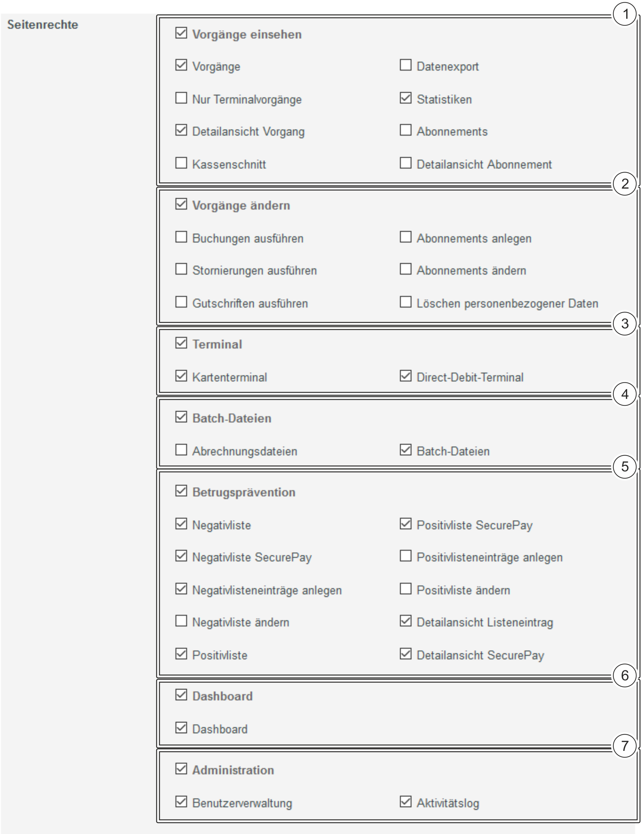This screenshot has width=644, height=834.
Task: Disable the Statistiken checkbox
Action: [x=405, y=98]
